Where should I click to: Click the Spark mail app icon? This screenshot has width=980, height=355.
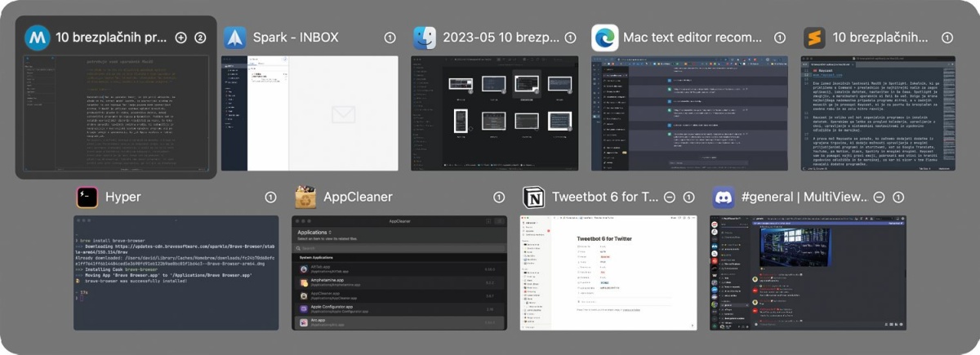coord(236,38)
